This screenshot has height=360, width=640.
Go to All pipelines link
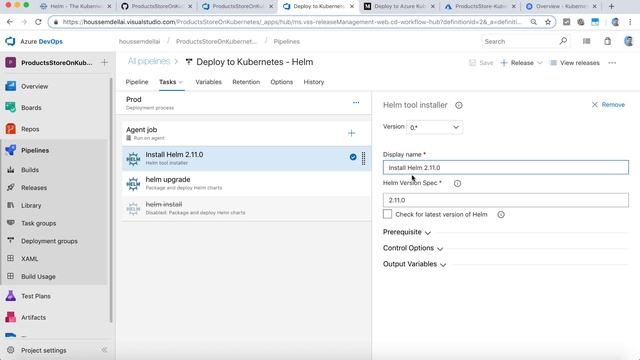[149, 61]
